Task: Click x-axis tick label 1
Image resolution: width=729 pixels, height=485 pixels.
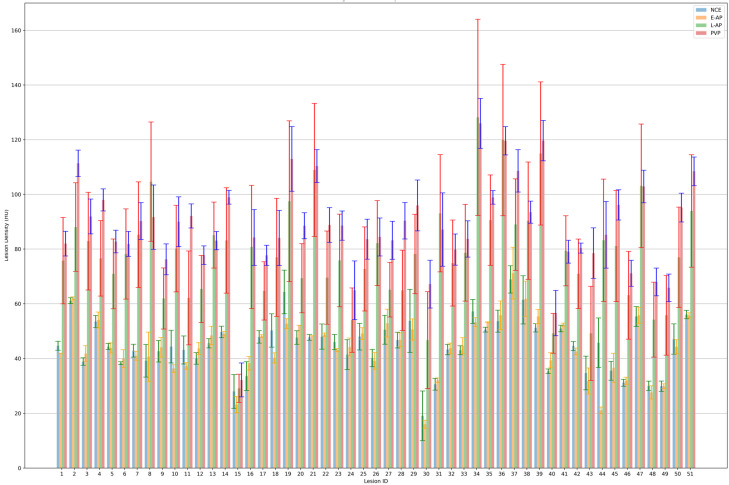Action: click(x=61, y=474)
